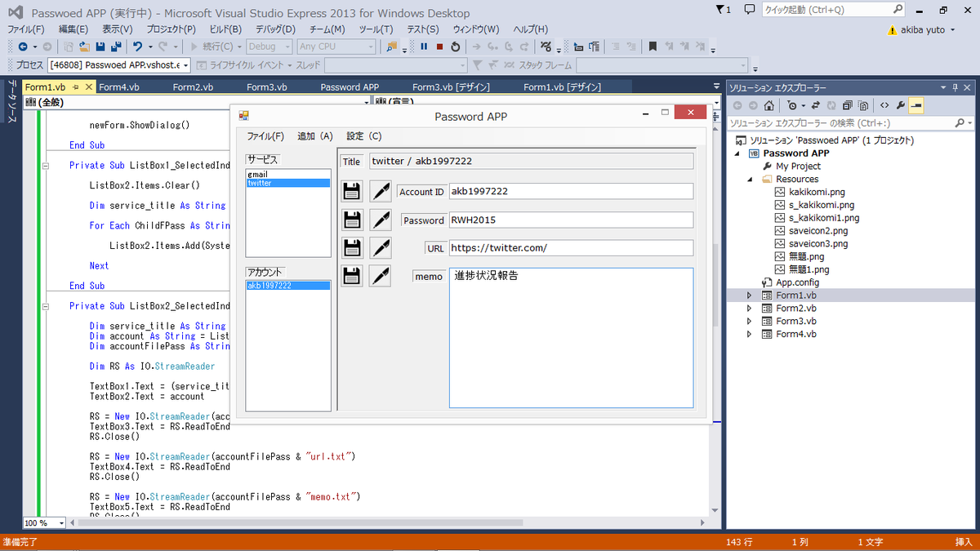Screen dimensions: 980x551
Task: Open the 設定 (C) menu in Password APP
Action: pos(363,136)
